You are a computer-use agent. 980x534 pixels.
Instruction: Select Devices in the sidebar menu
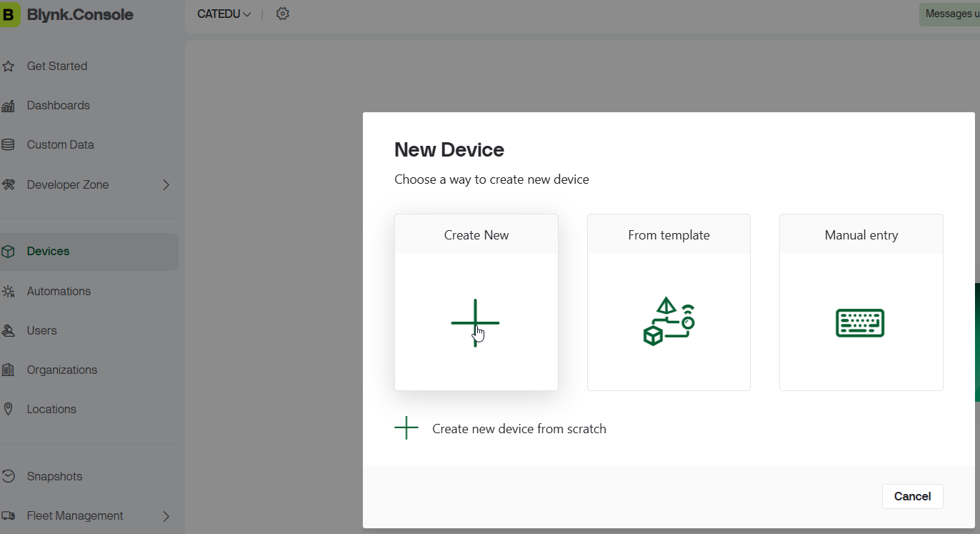click(x=48, y=252)
